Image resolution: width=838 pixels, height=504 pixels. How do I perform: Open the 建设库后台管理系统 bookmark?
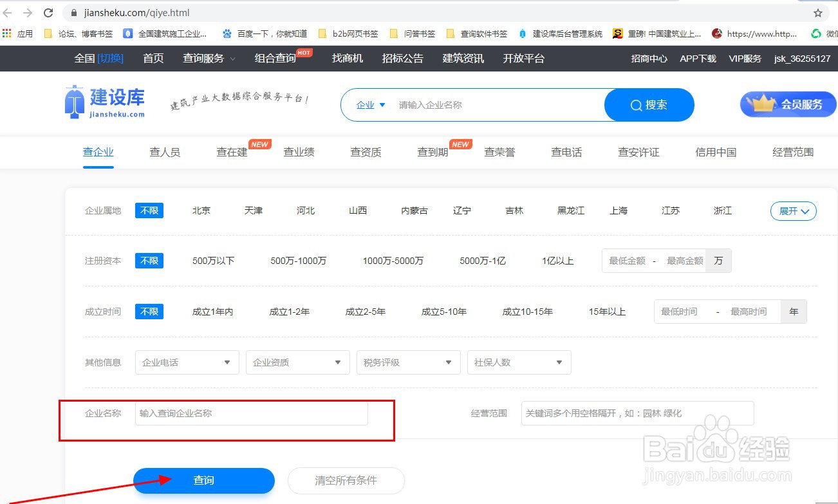coord(561,33)
